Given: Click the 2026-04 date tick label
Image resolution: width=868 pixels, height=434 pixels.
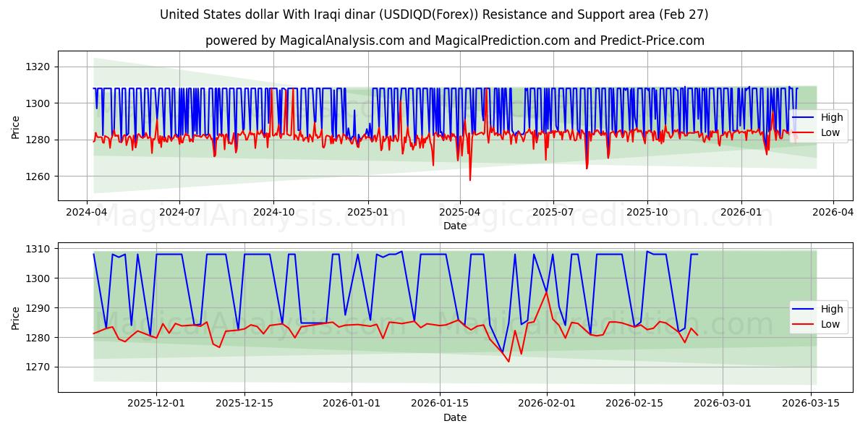Looking at the screenshot, I should (833, 212).
